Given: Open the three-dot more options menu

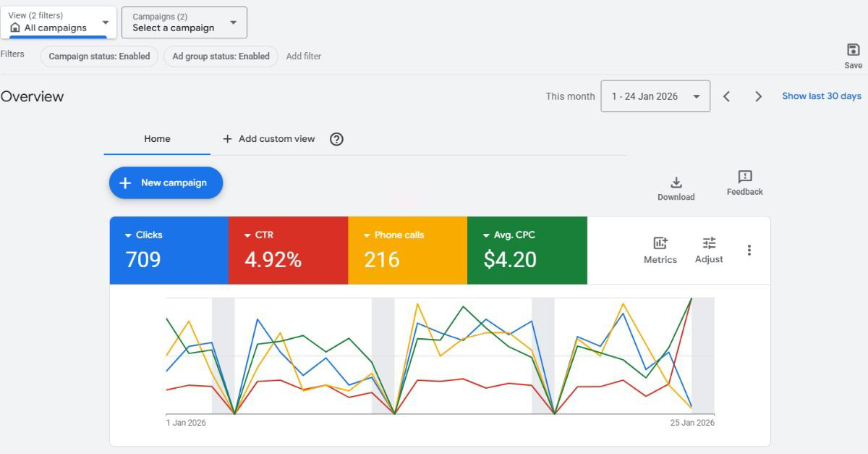Looking at the screenshot, I should (749, 250).
